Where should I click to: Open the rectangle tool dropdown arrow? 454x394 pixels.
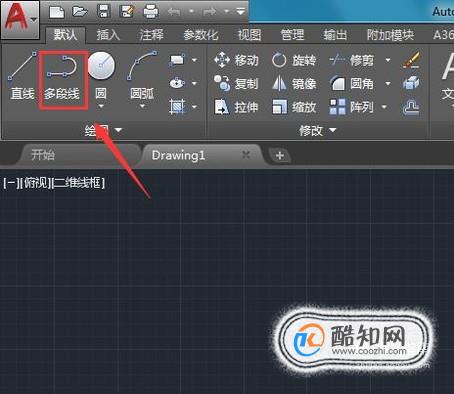point(194,60)
